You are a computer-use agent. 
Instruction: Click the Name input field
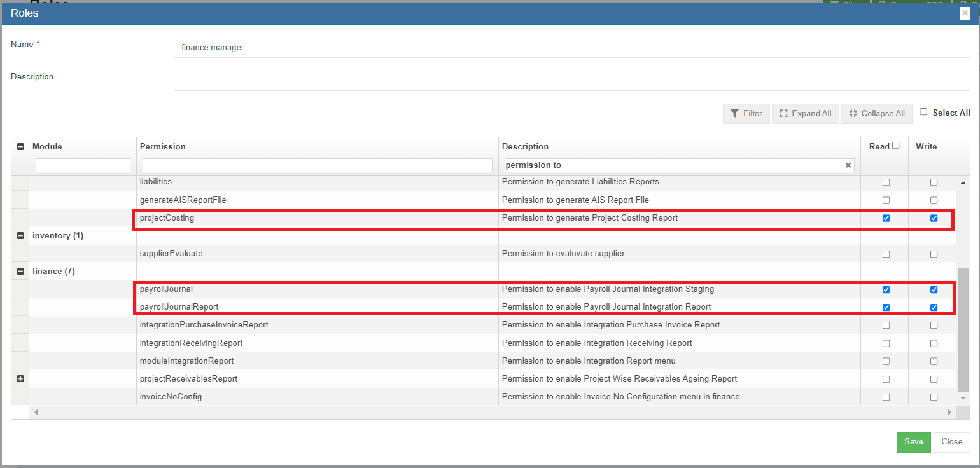tap(571, 48)
